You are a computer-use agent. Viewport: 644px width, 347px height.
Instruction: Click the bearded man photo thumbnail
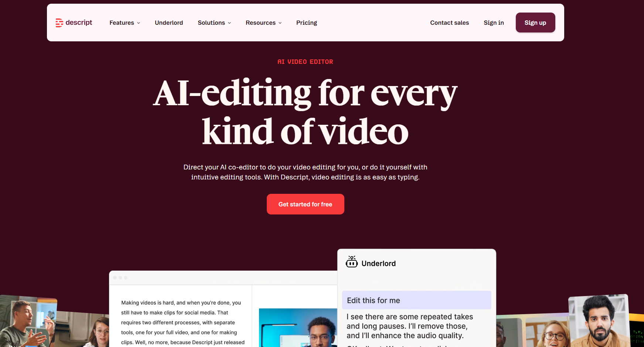pyautogui.click(x=599, y=320)
